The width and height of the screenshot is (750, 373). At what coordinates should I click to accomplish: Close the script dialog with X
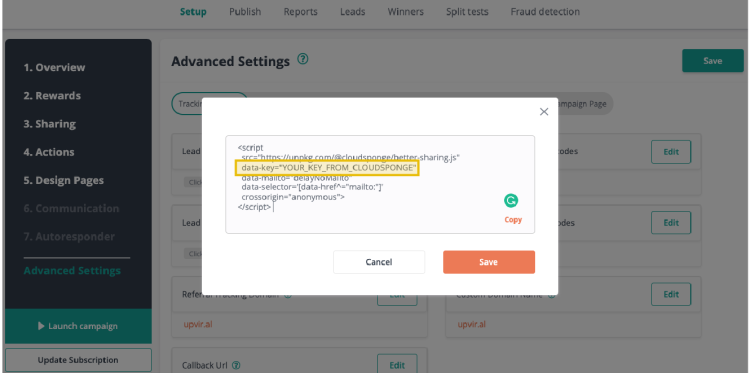tap(544, 112)
